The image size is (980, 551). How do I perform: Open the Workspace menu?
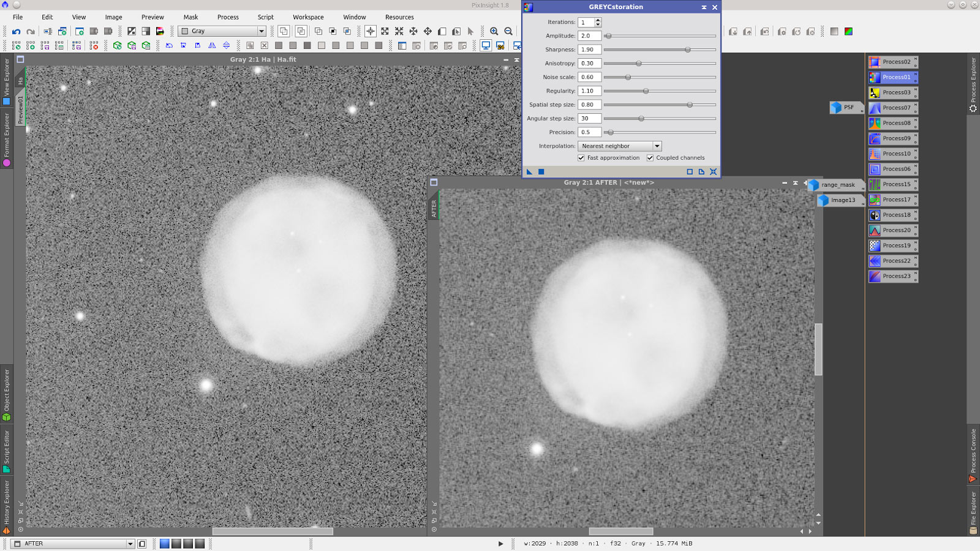(308, 17)
